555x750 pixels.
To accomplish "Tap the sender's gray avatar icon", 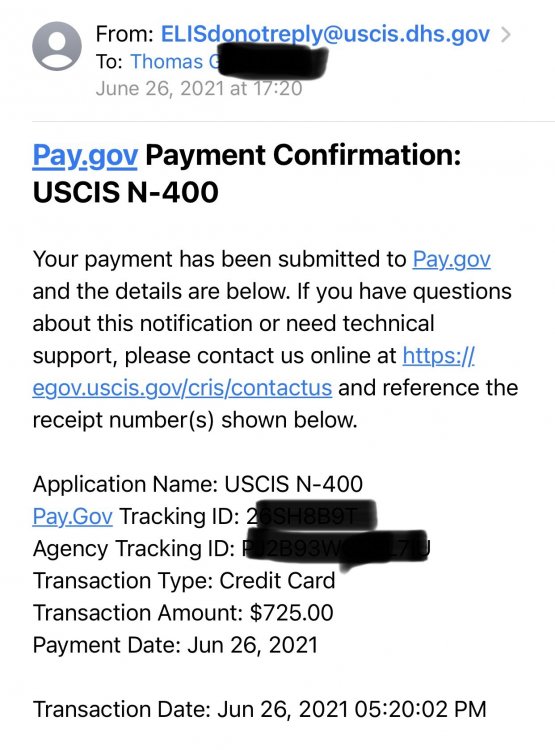I will (57, 46).
